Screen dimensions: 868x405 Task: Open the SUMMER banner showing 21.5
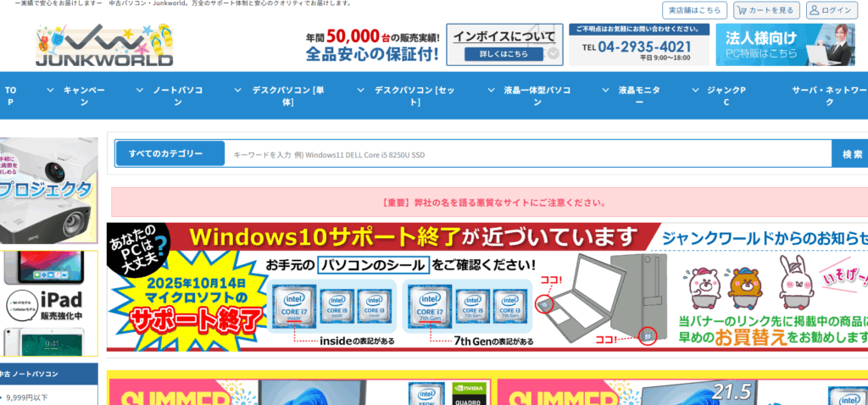click(682, 391)
